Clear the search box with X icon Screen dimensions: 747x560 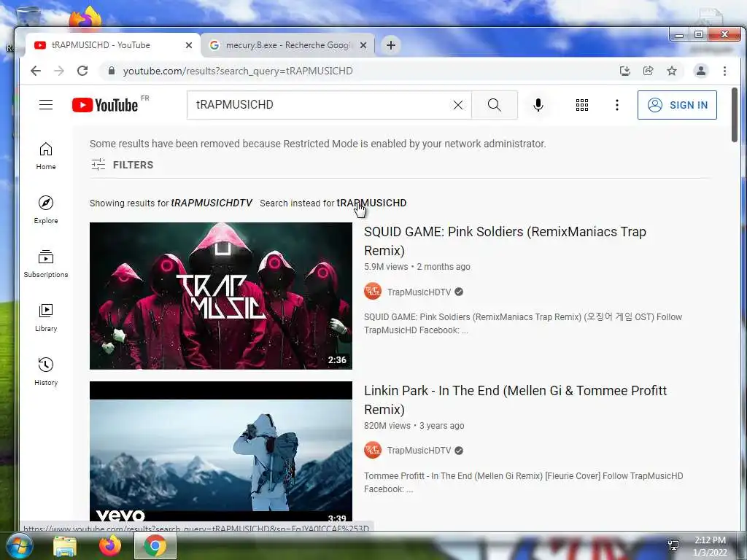click(458, 105)
